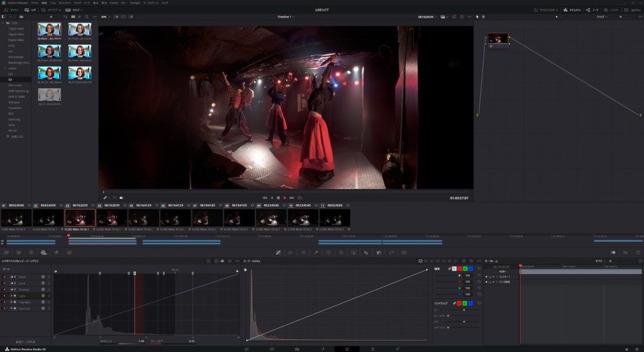
Task: Open the Qualifier eyedropper palette
Action: coord(316,253)
